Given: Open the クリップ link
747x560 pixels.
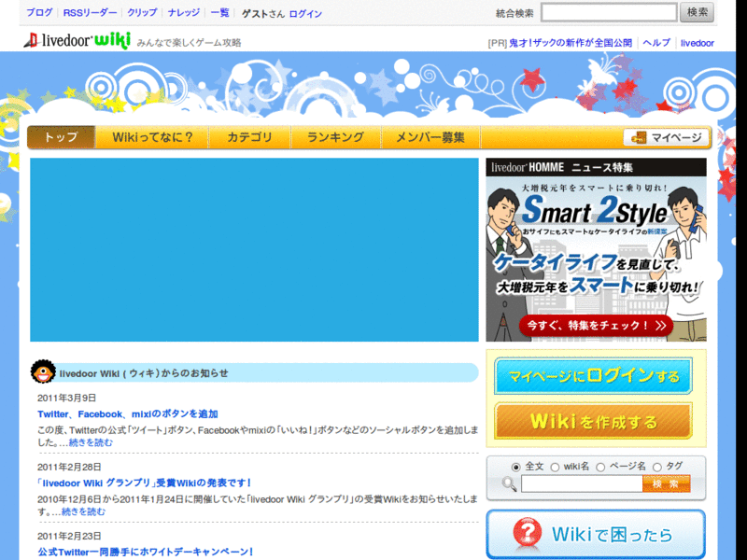Looking at the screenshot, I should point(142,13).
